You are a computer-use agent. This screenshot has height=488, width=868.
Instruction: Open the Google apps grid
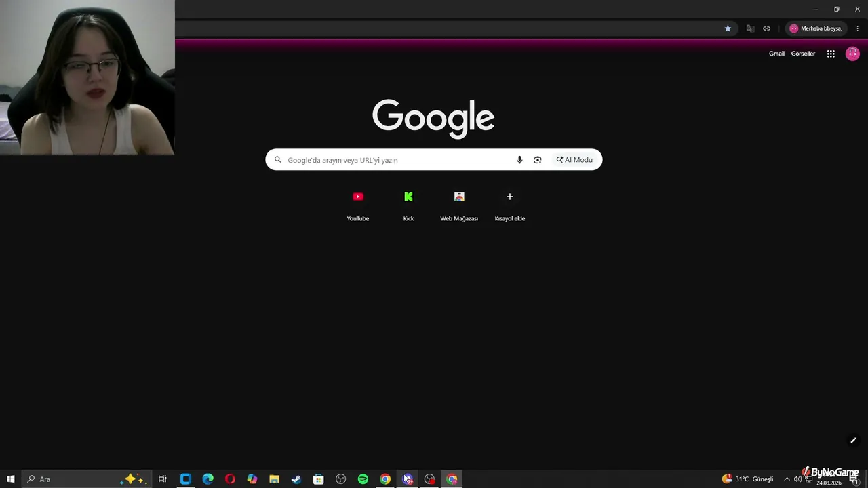click(x=831, y=54)
